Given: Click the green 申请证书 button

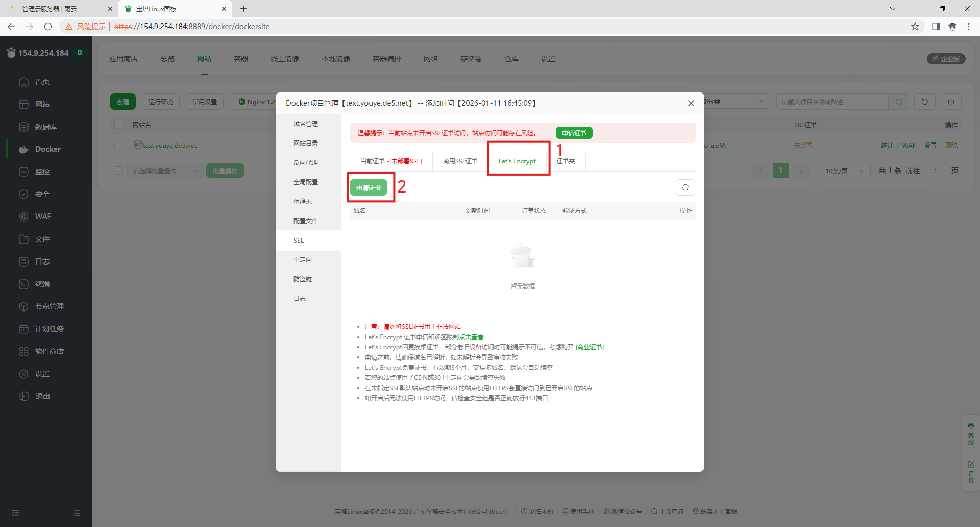Looking at the screenshot, I should (x=369, y=187).
